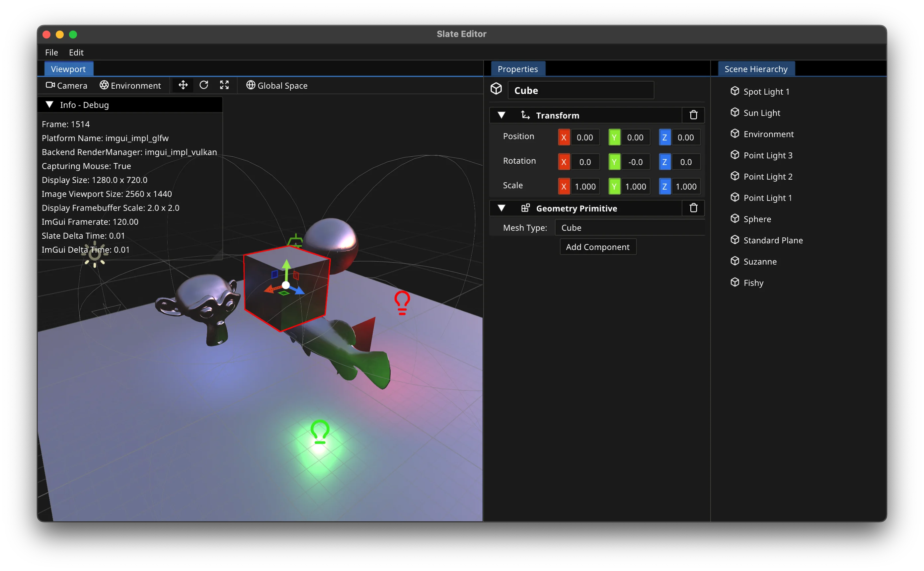The image size is (924, 571).
Task: Click the red point light bulb icon in viewport
Action: tap(402, 302)
